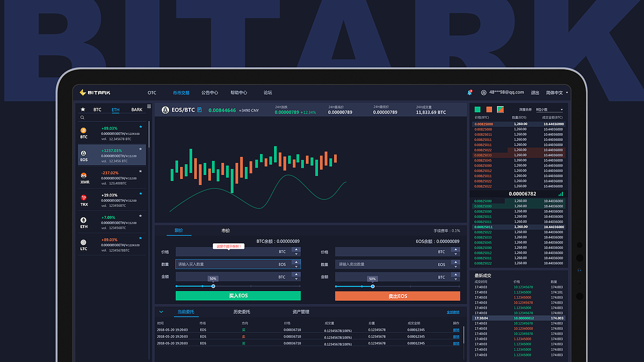644x362 pixels.
Task: Click the LTC coin icon in list
Action: [84, 242]
